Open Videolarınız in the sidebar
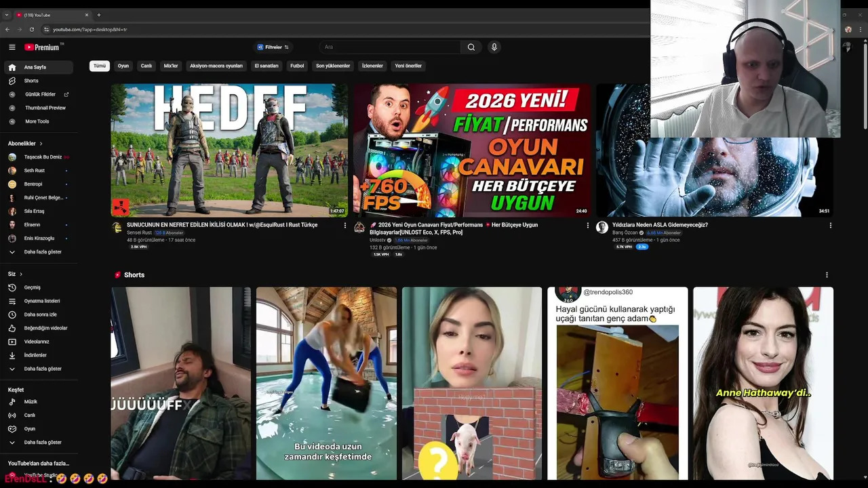The image size is (868, 488). [38, 342]
